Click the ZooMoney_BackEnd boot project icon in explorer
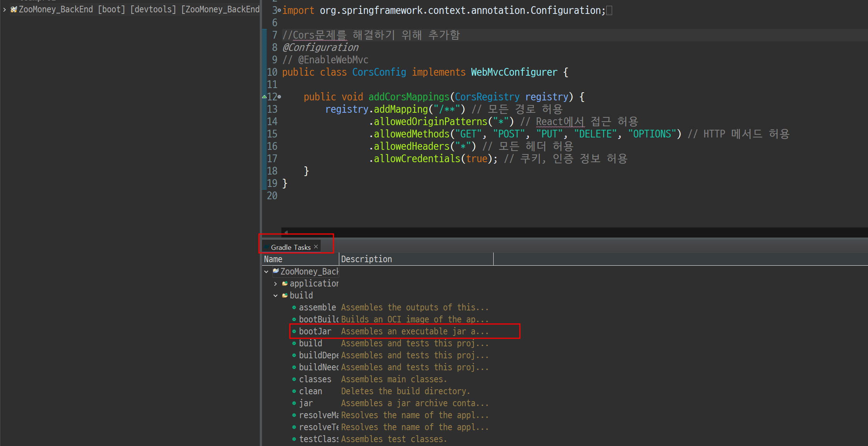This screenshot has height=446, width=868. 14,9
